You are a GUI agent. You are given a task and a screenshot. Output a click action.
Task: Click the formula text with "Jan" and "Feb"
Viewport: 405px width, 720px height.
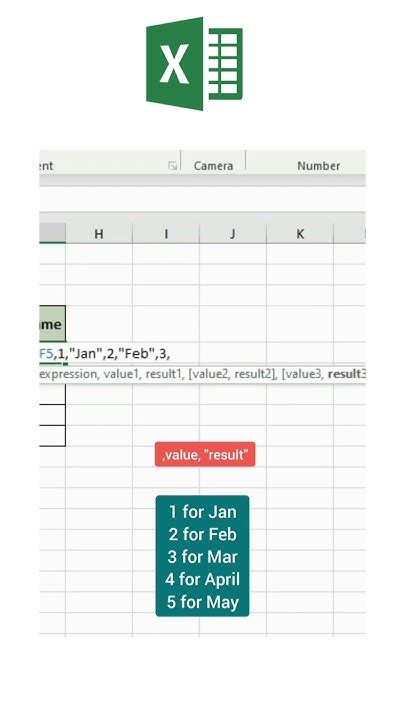coord(105,354)
